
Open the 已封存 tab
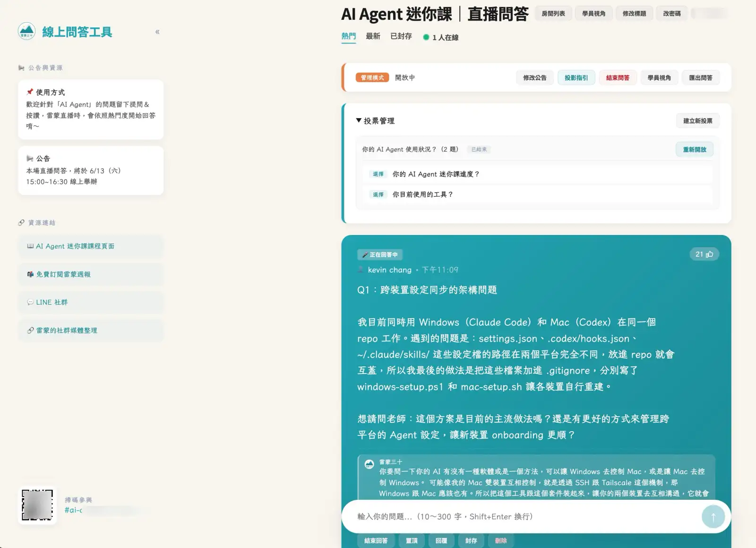click(401, 36)
